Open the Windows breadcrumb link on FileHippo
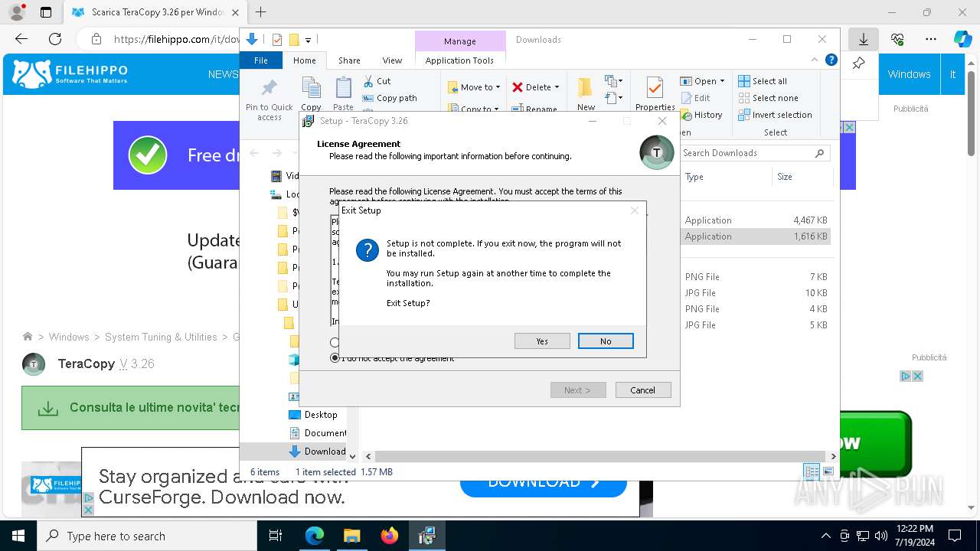The image size is (980, 551). [69, 337]
